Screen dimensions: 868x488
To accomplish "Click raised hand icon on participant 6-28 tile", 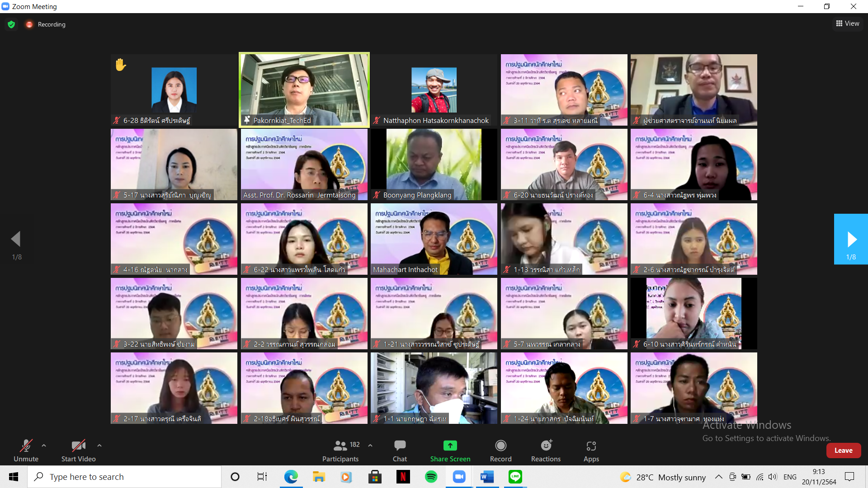I will click(x=120, y=65).
